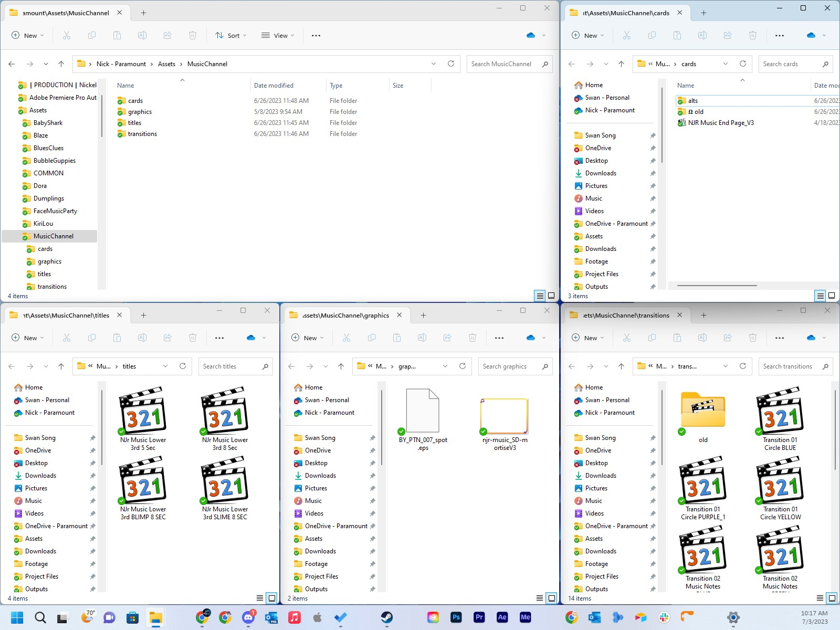Viewport: 840px width, 630px height.
Task: Open the New dropdown in the graphics window
Action: click(x=307, y=338)
